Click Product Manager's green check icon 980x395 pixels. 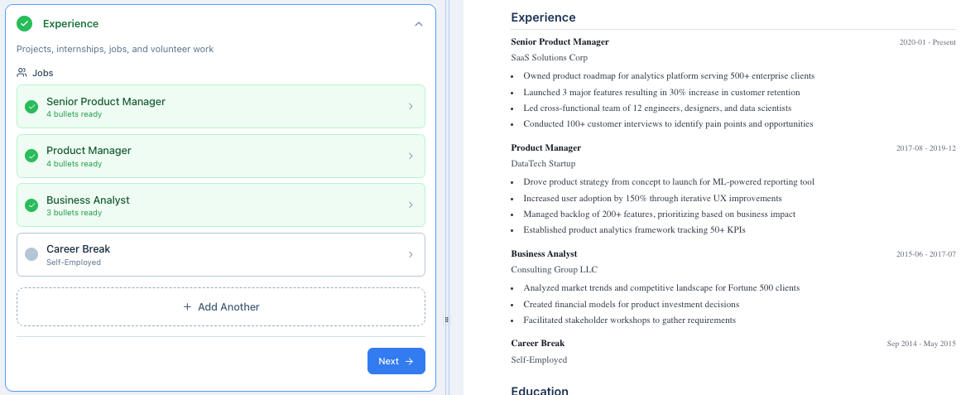(x=31, y=156)
